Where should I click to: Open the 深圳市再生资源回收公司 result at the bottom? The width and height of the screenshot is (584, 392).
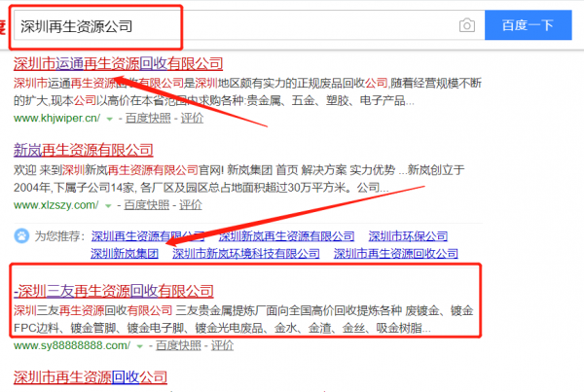91,376
